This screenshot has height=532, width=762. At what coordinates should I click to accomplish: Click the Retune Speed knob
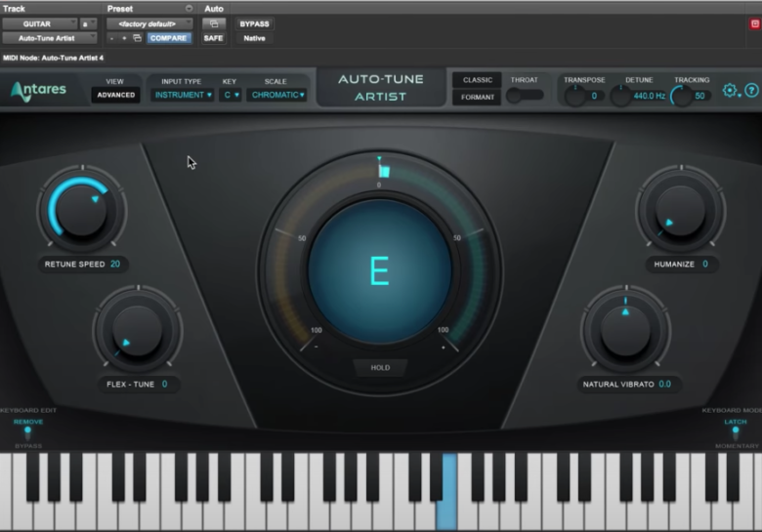click(x=81, y=210)
